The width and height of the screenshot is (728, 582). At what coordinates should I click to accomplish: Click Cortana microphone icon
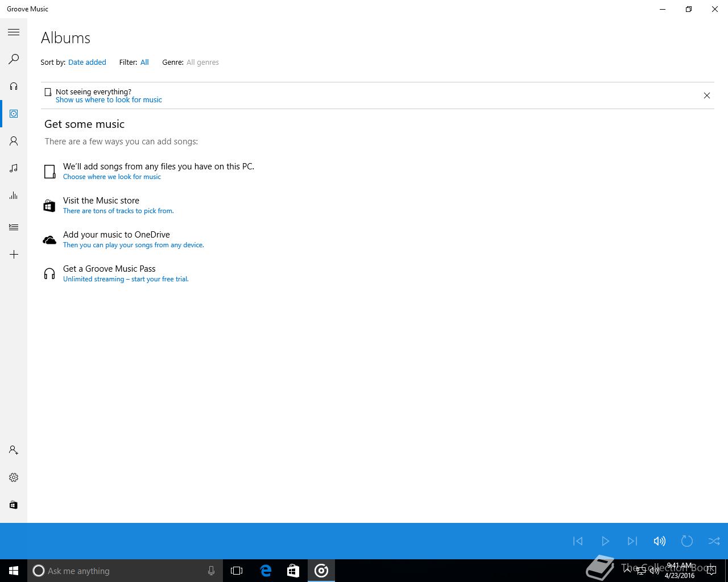click(211, 571)
